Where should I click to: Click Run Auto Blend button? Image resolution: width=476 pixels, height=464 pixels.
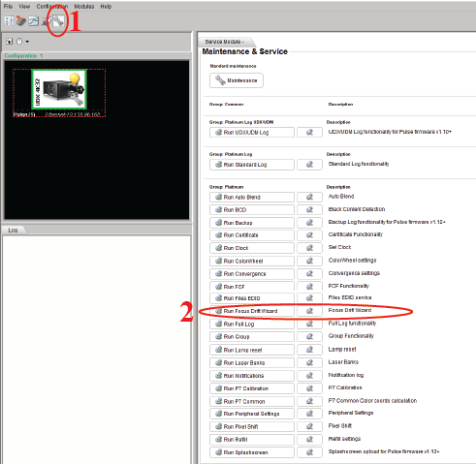pos(252,197)
